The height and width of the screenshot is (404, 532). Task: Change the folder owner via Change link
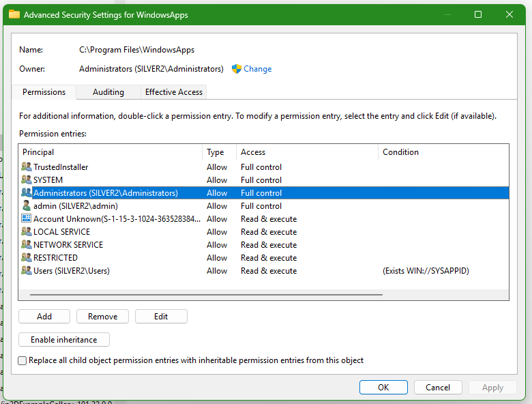[x=257, y=69]
